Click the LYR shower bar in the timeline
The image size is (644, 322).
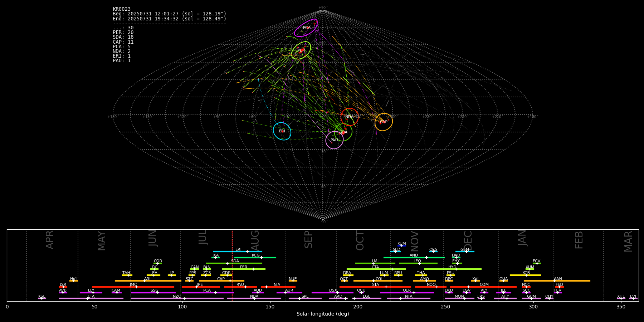[63, 287]
